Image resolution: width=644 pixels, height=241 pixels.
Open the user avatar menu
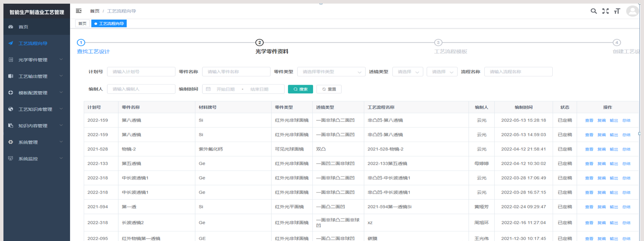point(632,11)
